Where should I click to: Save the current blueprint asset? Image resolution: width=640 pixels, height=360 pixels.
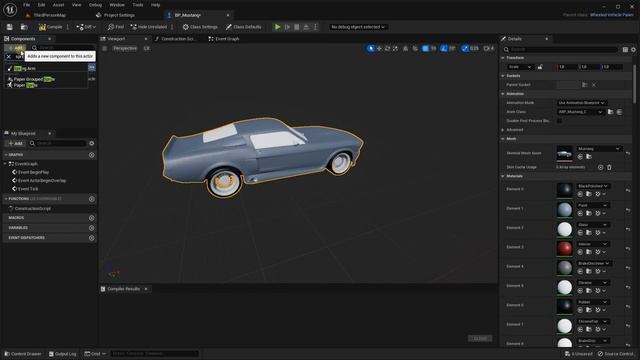click(9, 27)
